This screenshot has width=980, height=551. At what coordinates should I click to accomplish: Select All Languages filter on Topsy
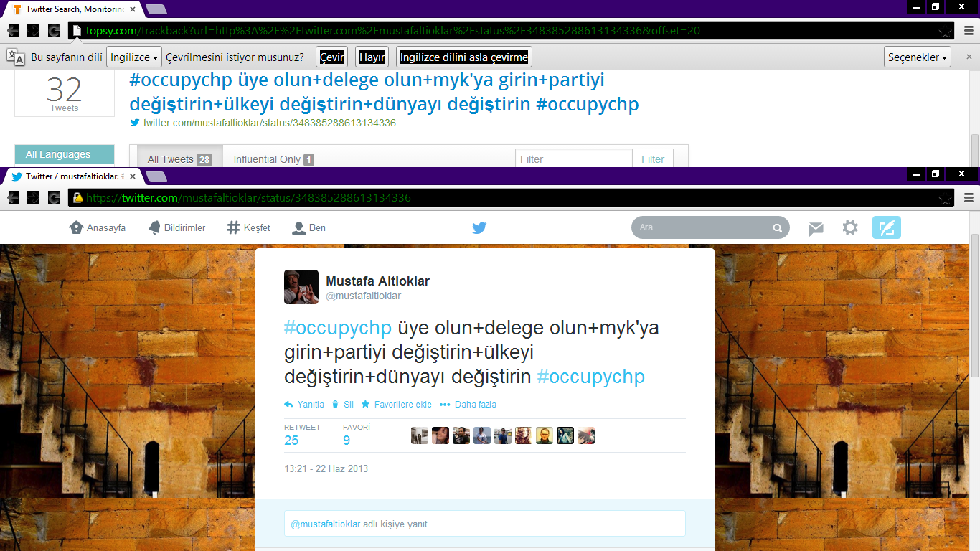pyautogui.click(x=64, y=154)
